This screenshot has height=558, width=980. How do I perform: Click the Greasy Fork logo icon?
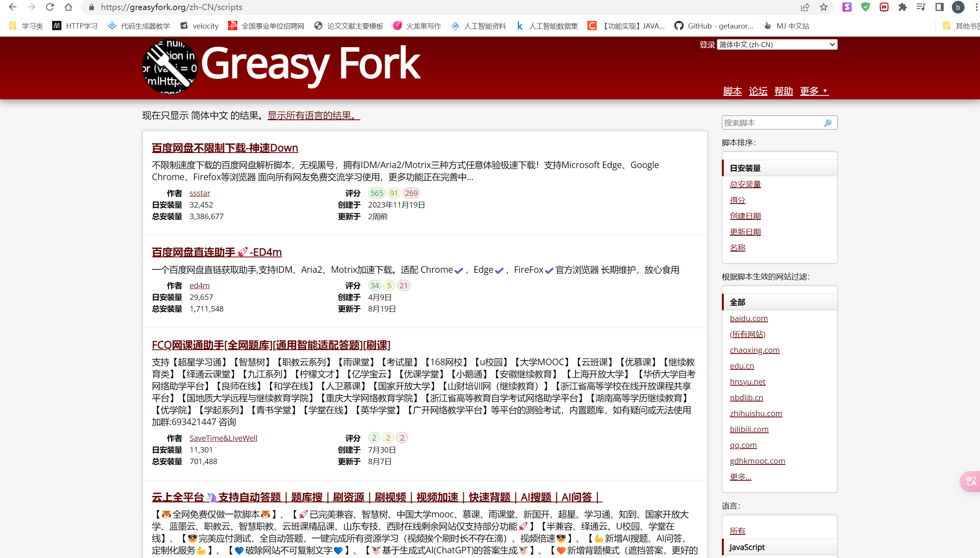click(x=170, y=67)
